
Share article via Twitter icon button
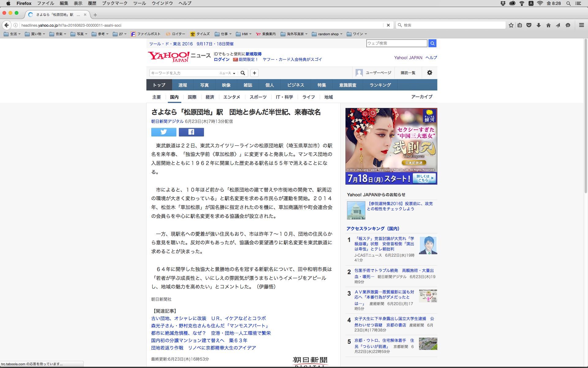164,132
